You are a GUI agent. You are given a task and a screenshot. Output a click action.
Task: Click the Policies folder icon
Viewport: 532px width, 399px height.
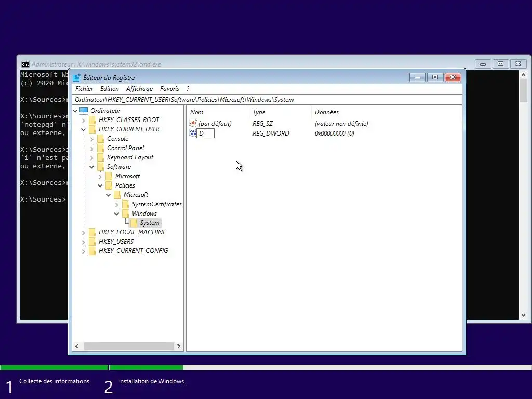click(109, 185)
